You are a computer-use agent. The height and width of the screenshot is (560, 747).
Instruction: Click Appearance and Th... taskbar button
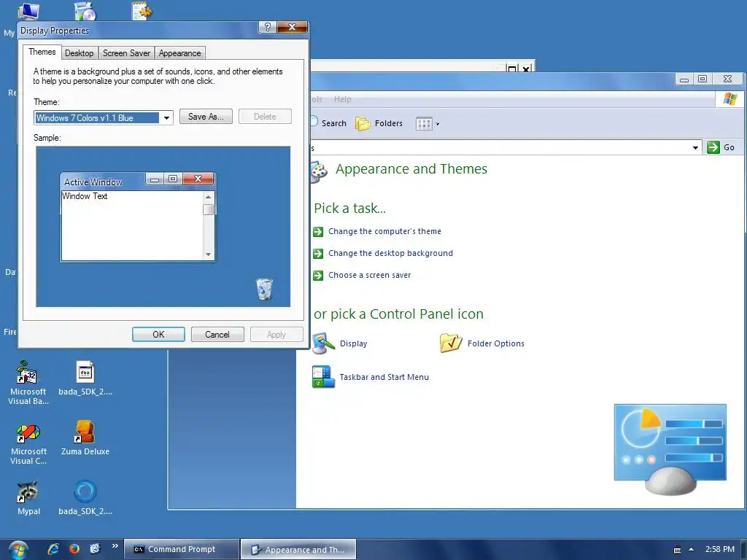[298, 550]
